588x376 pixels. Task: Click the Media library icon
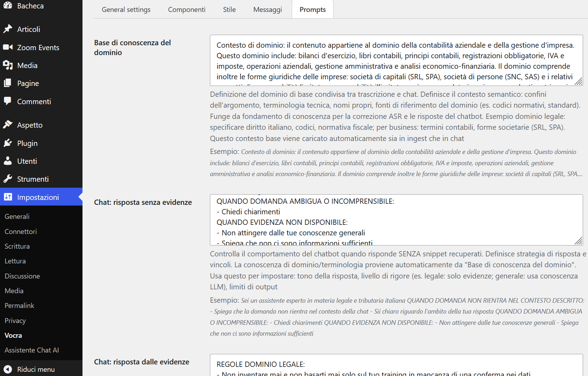tap(8, 65)
